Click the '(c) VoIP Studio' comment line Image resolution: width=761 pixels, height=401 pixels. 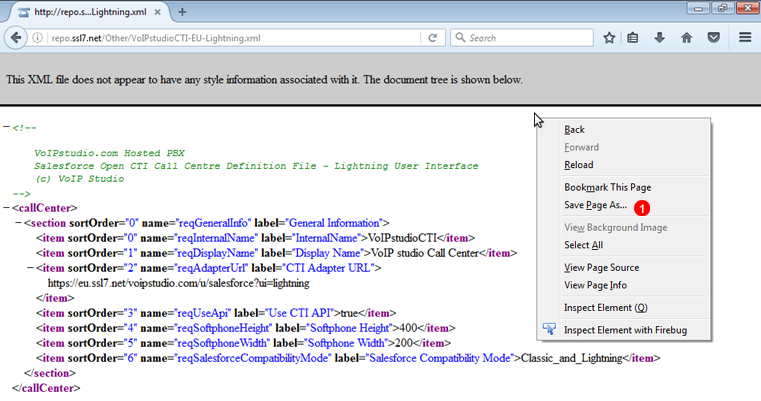coord(79,179)
